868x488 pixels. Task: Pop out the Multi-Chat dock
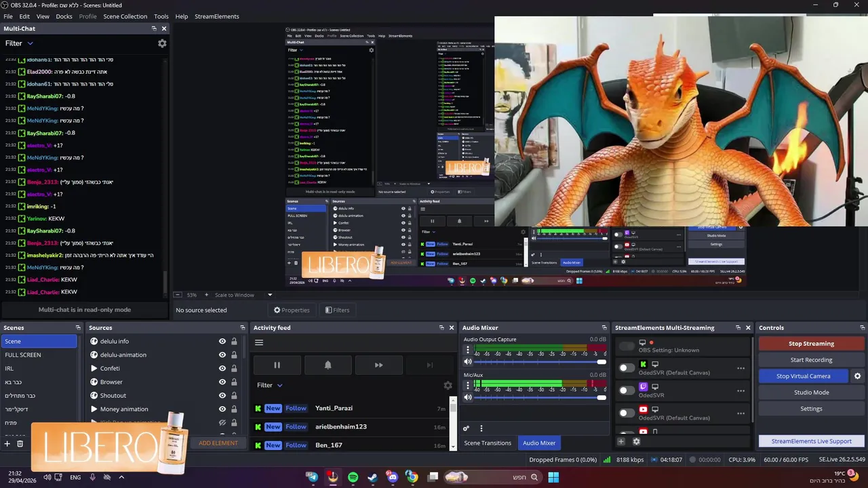click(154, 28)
